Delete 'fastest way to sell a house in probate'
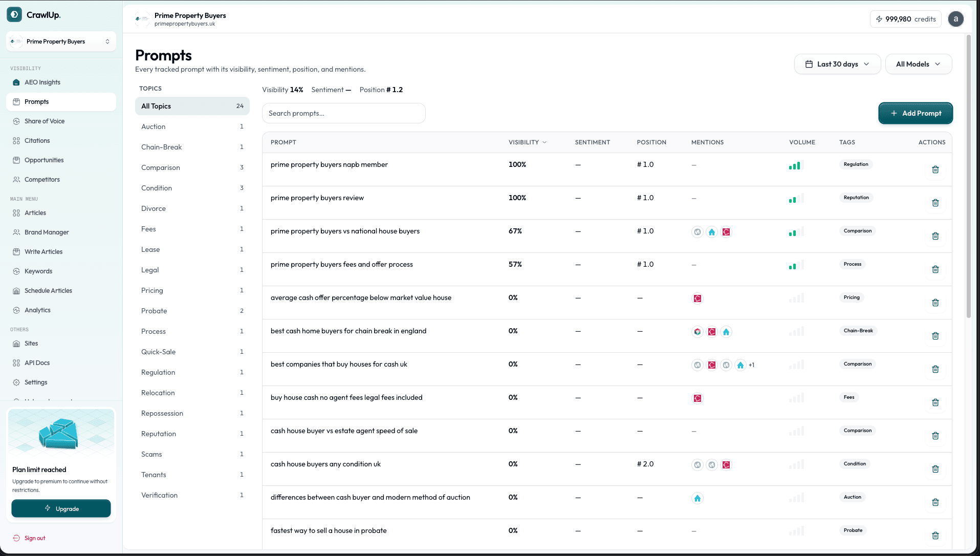Screen dimensions: 980x556 tap(935, 536)
